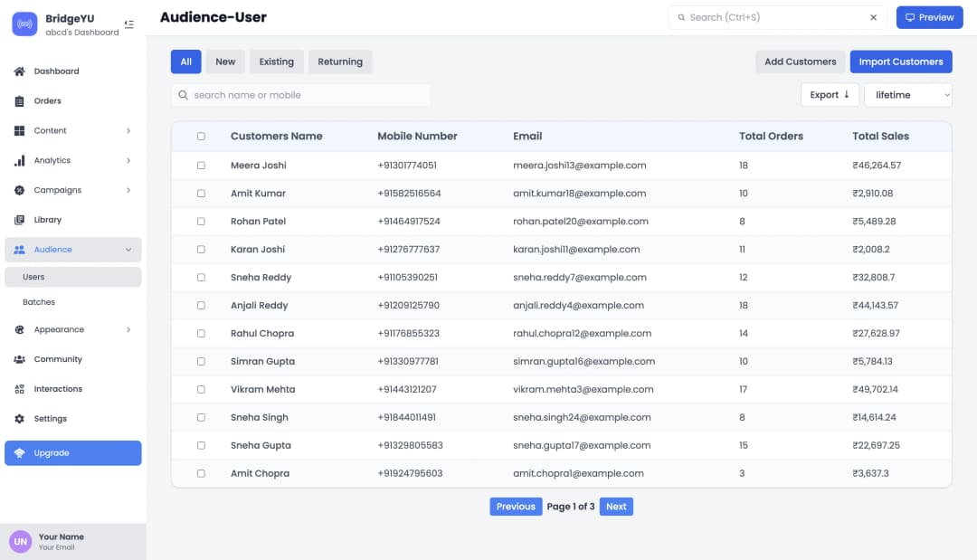Click the magnifier icon in top search
The width and height of the screenshot is (977, 560).
pyautogui.click(x=682, y=17)
